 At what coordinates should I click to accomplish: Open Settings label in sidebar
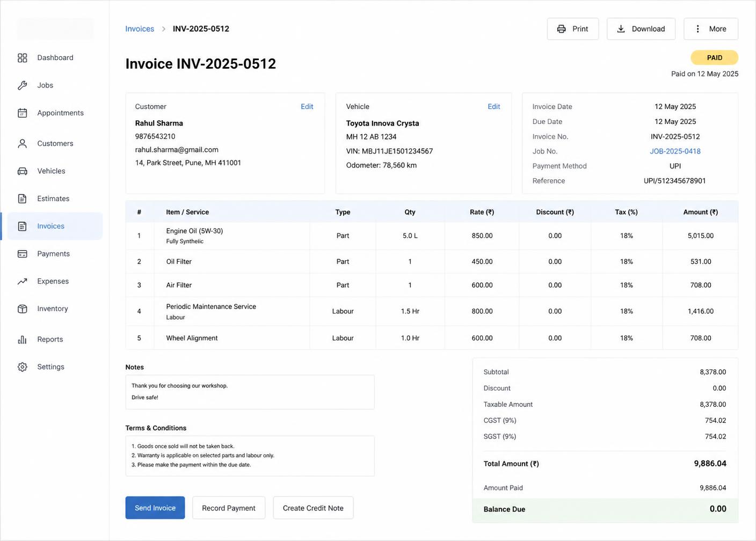50,367
